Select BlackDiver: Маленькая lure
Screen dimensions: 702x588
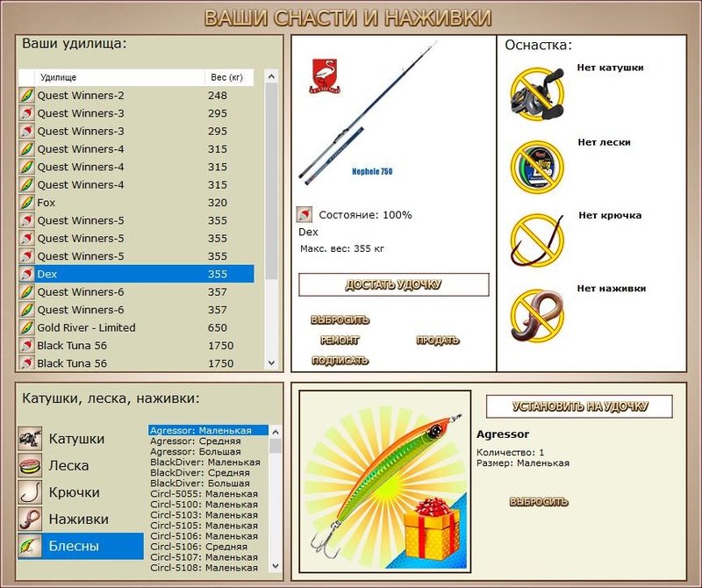(209, 463)
